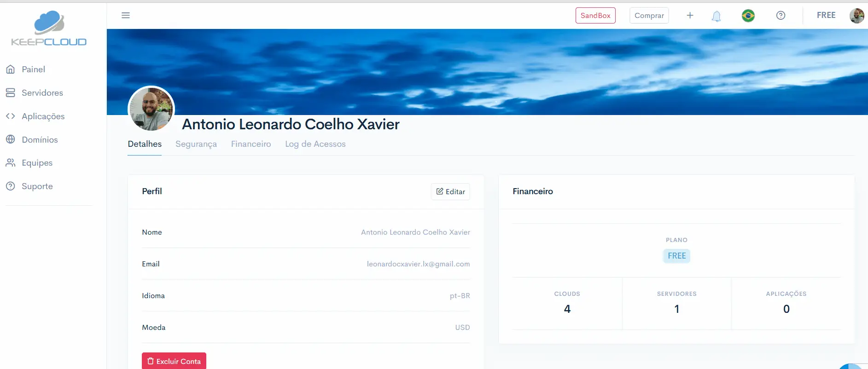868x369 pixels.
Task: Open Suporte in sidebar
Action: (x=37, y=186)
